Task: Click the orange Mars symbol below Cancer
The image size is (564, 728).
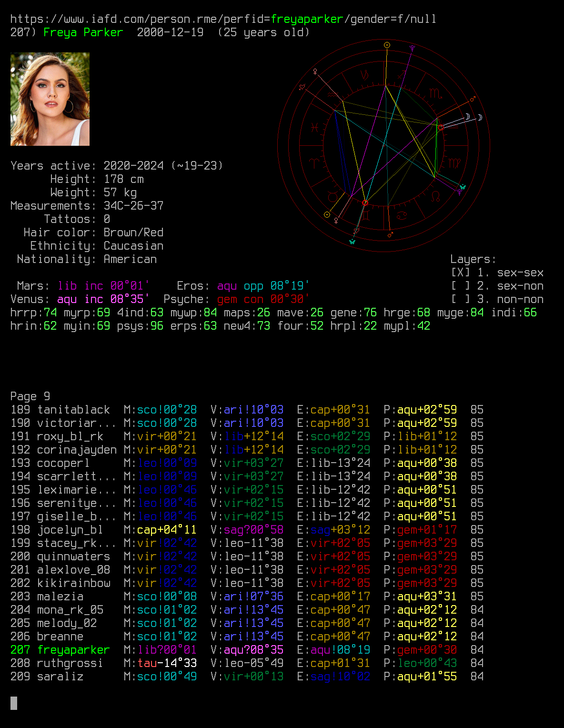Action: pos(390,235)
